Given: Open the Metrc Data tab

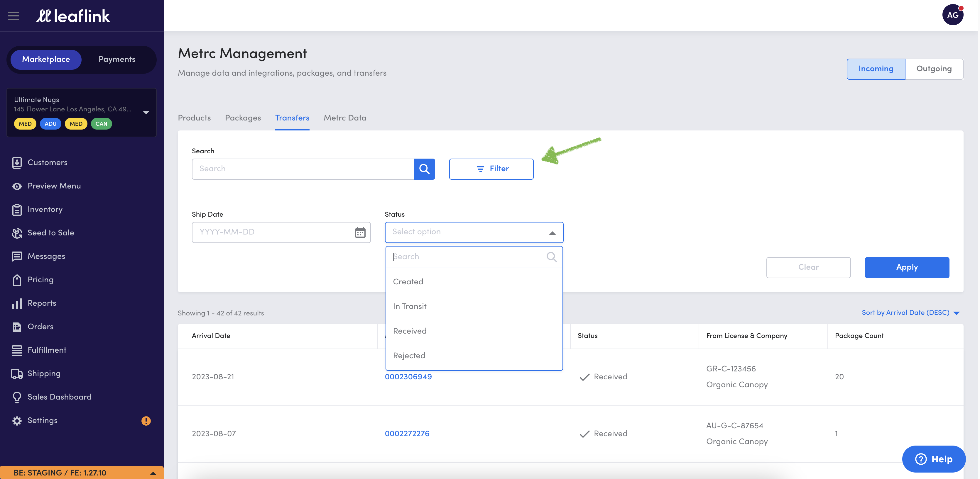Looking at the screenshot, I should point(345,118).
